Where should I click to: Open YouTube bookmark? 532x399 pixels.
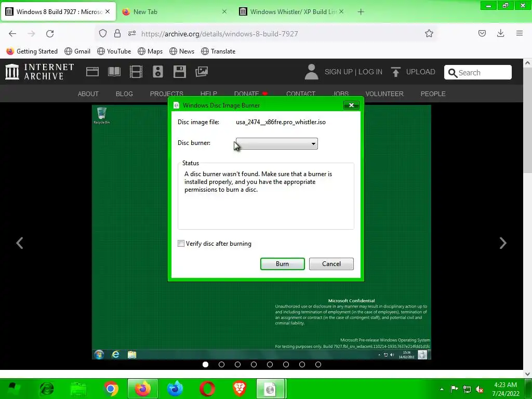click(x=114, y=51)
